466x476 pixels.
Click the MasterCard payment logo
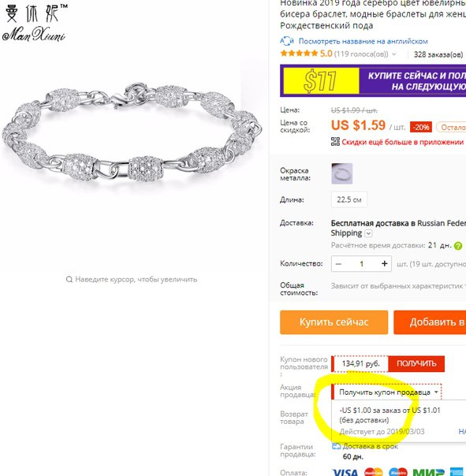tap(373, 472)
